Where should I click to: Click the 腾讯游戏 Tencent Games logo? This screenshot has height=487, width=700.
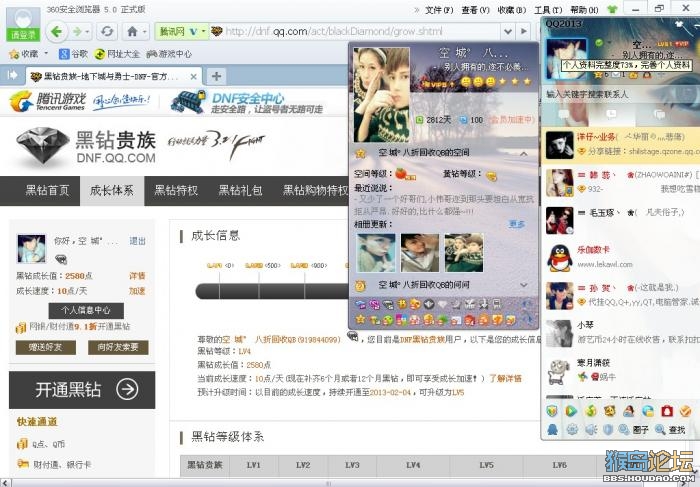(x=48, y=101)
